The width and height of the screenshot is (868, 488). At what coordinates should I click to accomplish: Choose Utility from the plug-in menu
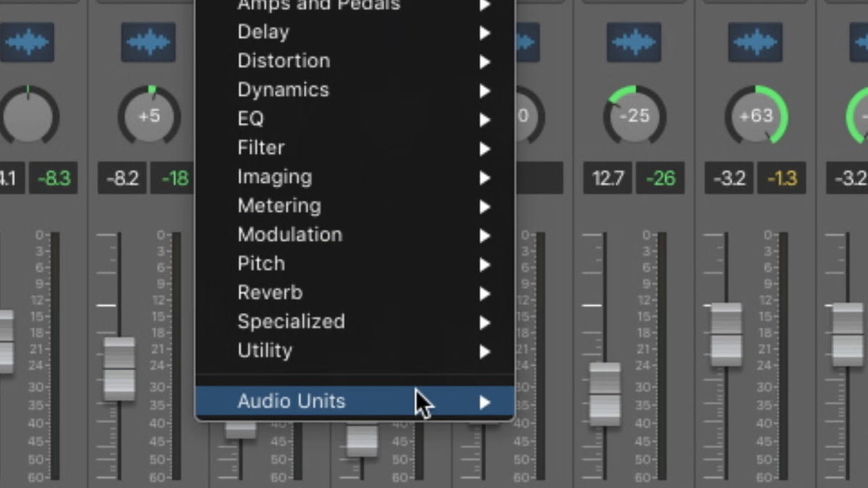pos(355,351)
